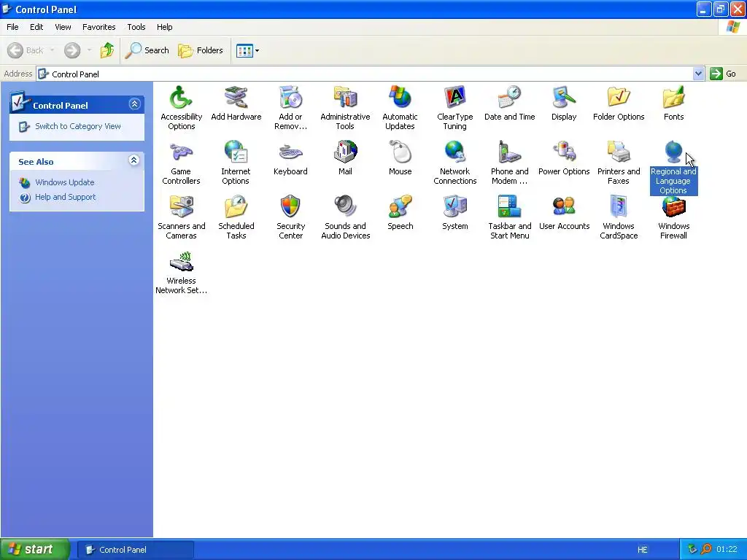Open the Windows Update link
The height and width of the screenshot is (560, 747).
pyautogui.click(x=65, y=182)
